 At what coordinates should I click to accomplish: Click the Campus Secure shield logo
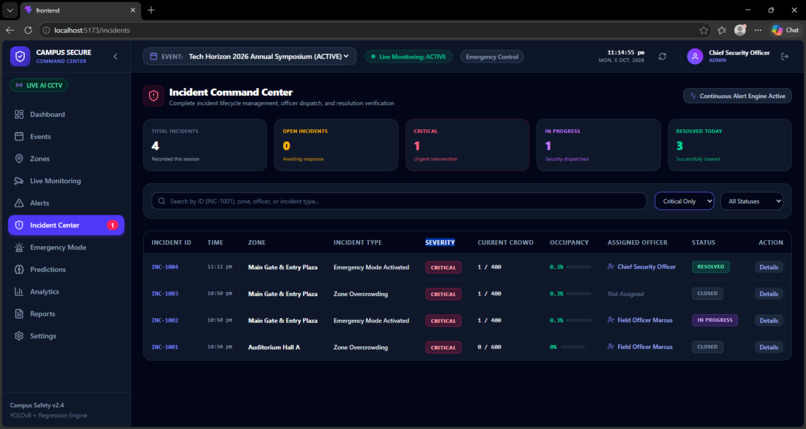click(20, 57)
